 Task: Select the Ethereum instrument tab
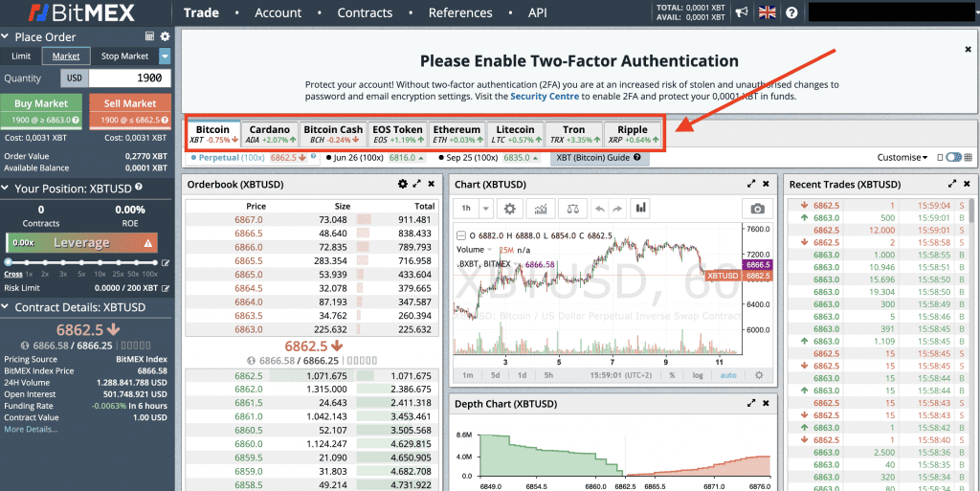point(457,135)
